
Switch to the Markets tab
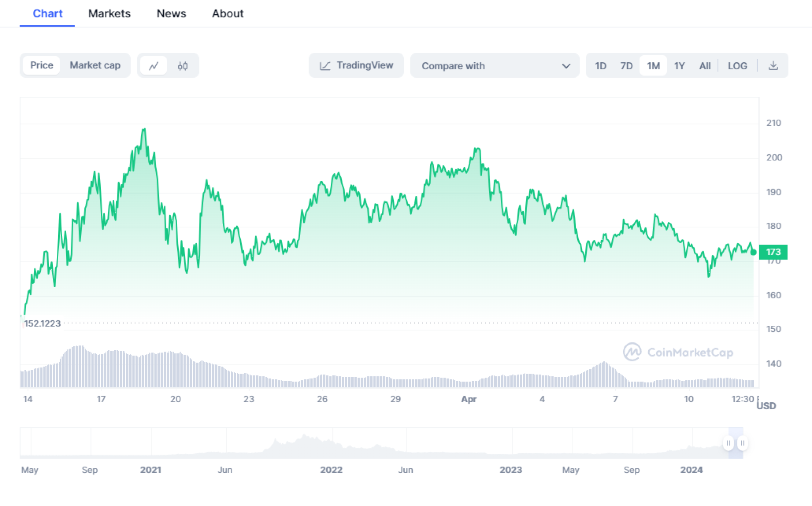coord(109,13)
